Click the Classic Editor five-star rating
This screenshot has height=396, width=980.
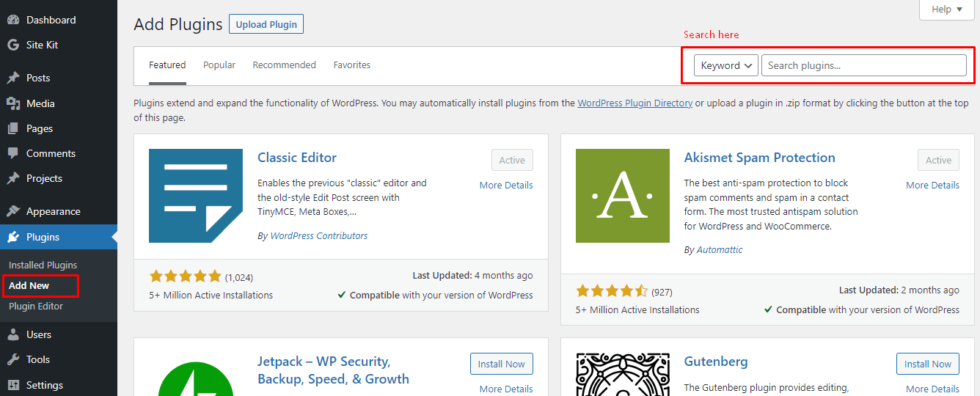click(x=185, y=276)
